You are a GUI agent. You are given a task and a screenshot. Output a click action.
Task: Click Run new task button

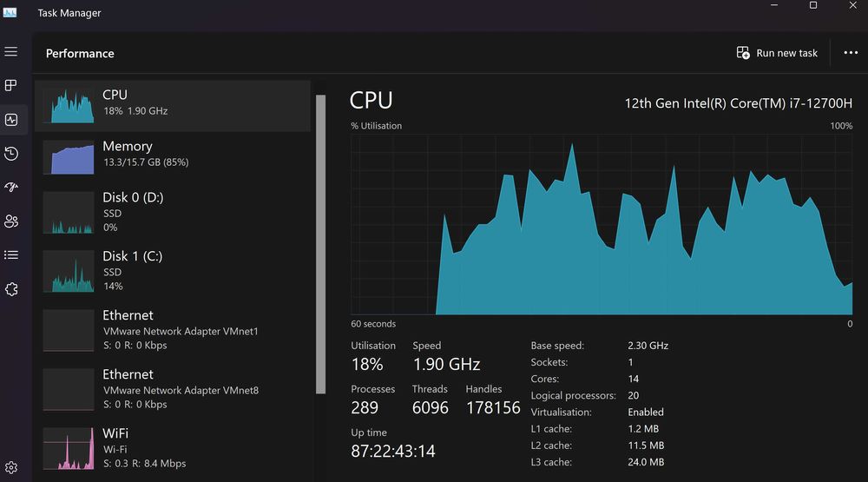pos(777,53)
